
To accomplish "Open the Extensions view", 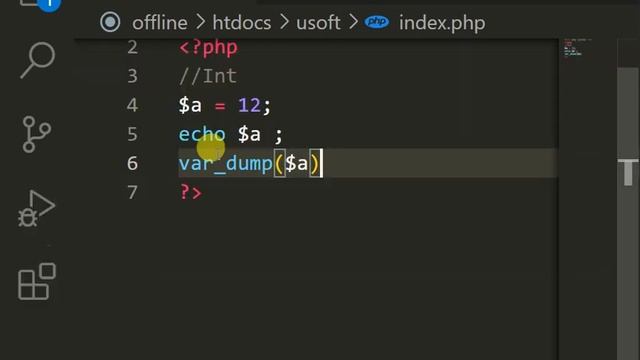I will click(37, 282).
